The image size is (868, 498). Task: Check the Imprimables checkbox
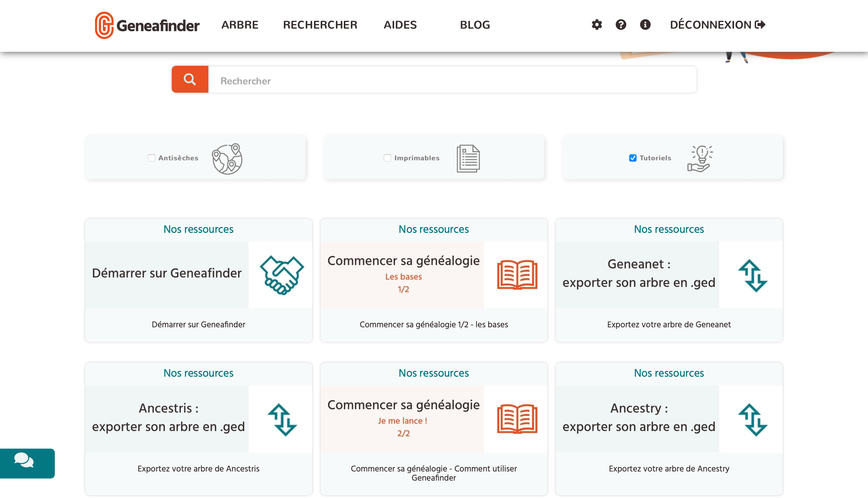point(387,158)
